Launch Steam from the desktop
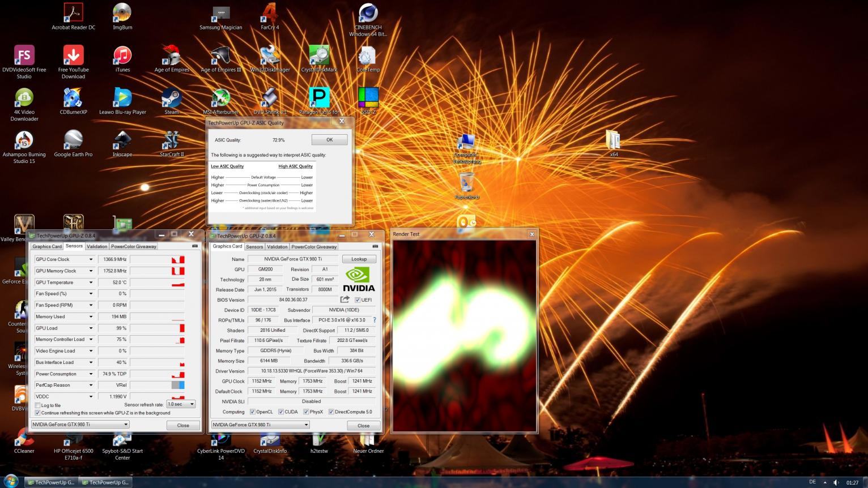 [172, 101]
